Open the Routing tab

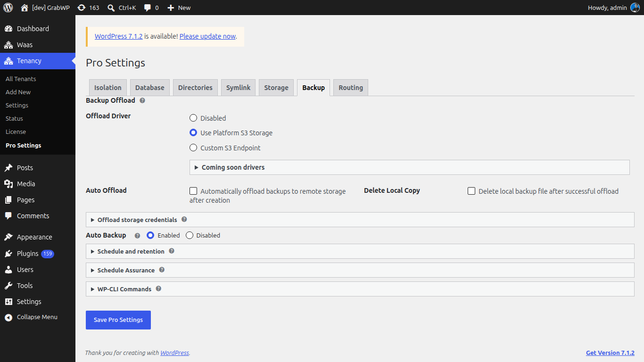(x=351, y=88)
